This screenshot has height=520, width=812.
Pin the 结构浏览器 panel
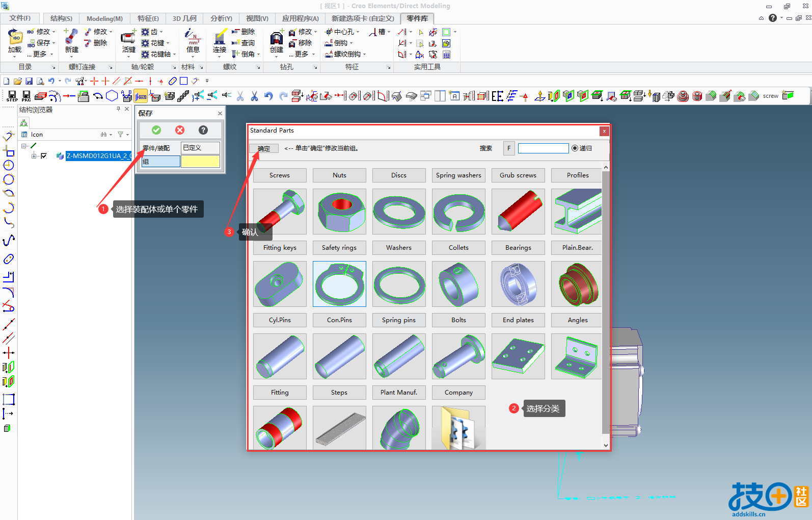click(119, 109)
